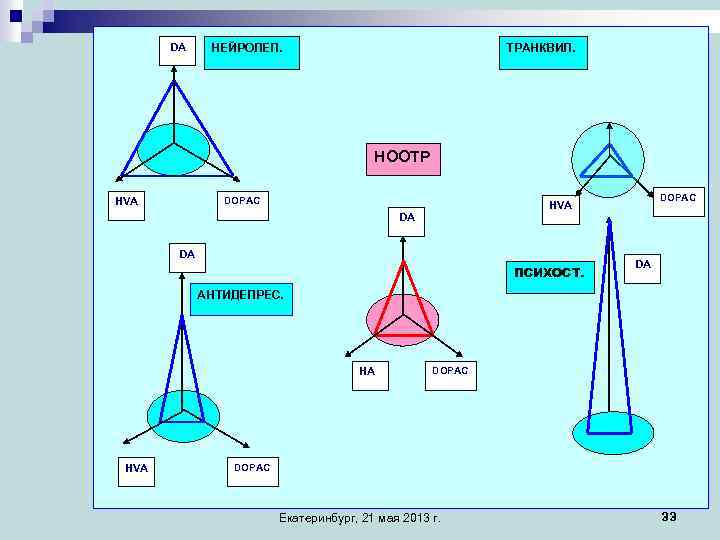Click the DA box beside the ПСИХОСТ. label

[642, 269]
